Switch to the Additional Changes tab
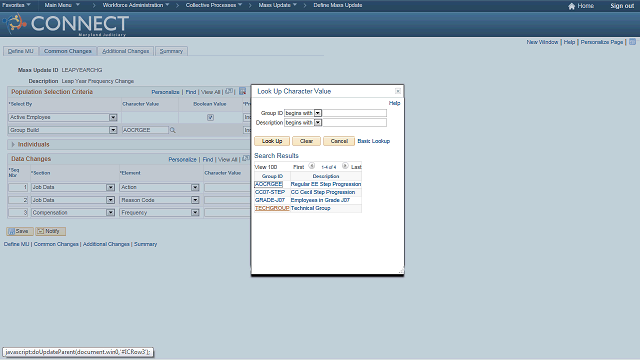The height and width of the screenshot is (360, 640). click(x=125, y=51)
